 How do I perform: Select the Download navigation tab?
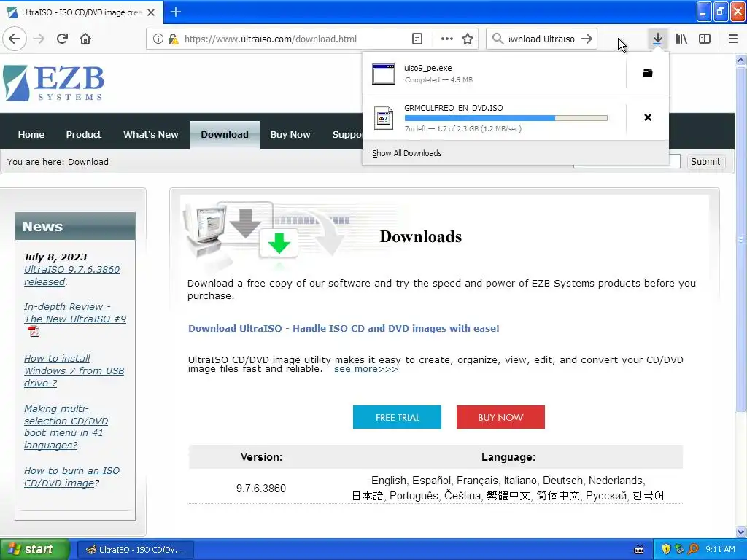click(x=225, y=135)
